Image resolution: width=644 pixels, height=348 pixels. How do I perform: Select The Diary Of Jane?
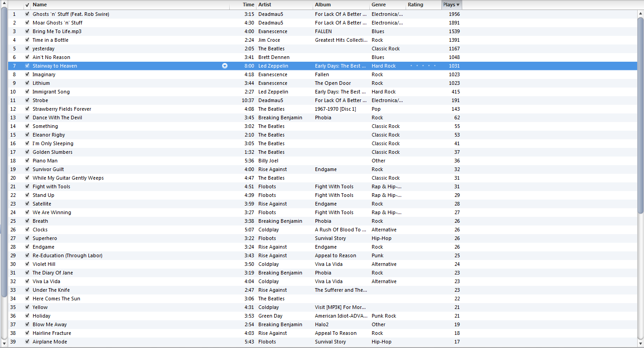(x=53, y=273)
